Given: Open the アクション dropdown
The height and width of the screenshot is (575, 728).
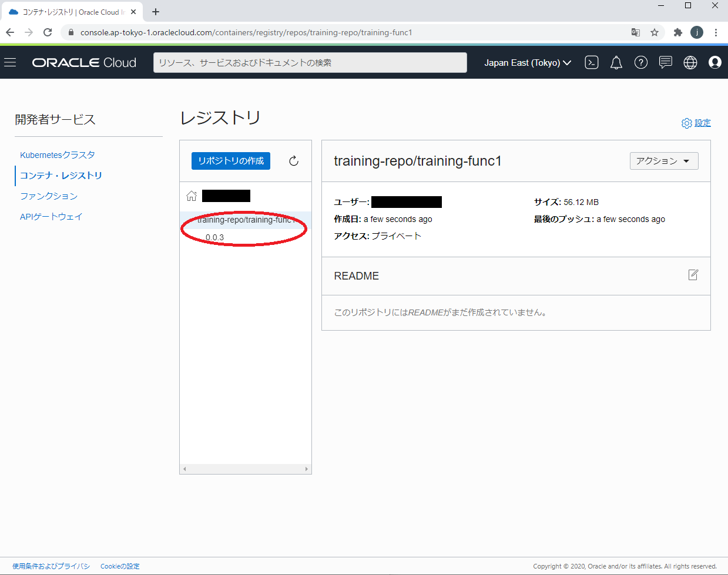Looking at the screenshot, I should pos(664,161).
